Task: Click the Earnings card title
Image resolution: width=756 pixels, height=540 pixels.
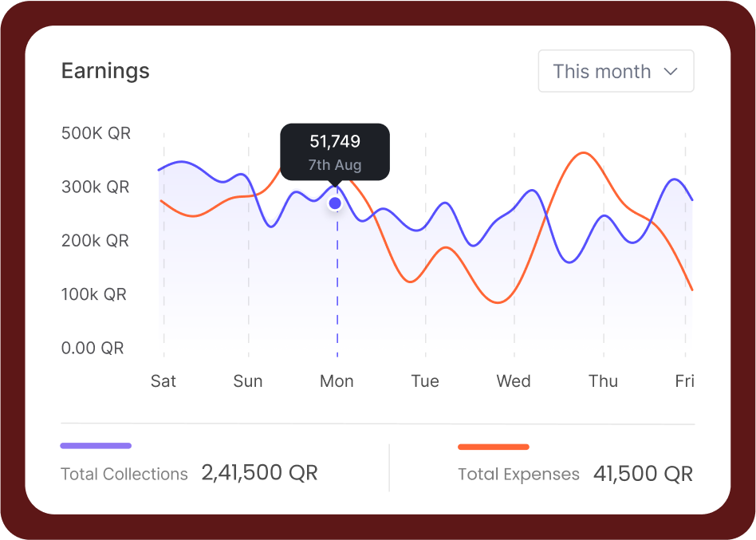Action: [x=105, y=71]
